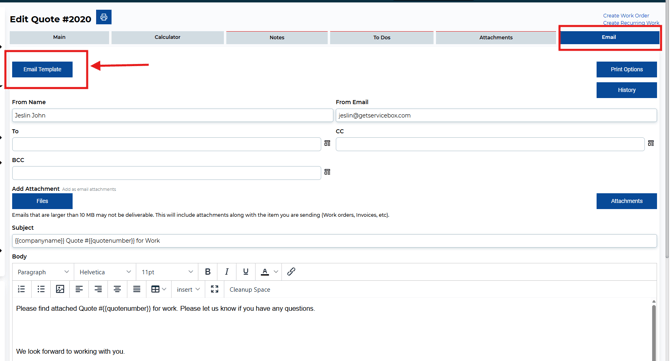670x361 pixels.
Task: Open contact picker next to CC field
Action: click(x=651, y=144)
